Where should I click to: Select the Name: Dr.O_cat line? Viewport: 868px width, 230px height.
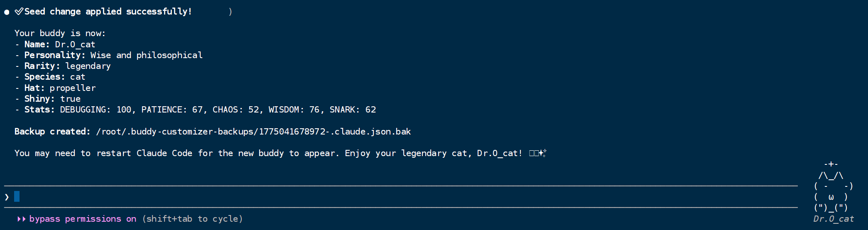pos(60,44)
